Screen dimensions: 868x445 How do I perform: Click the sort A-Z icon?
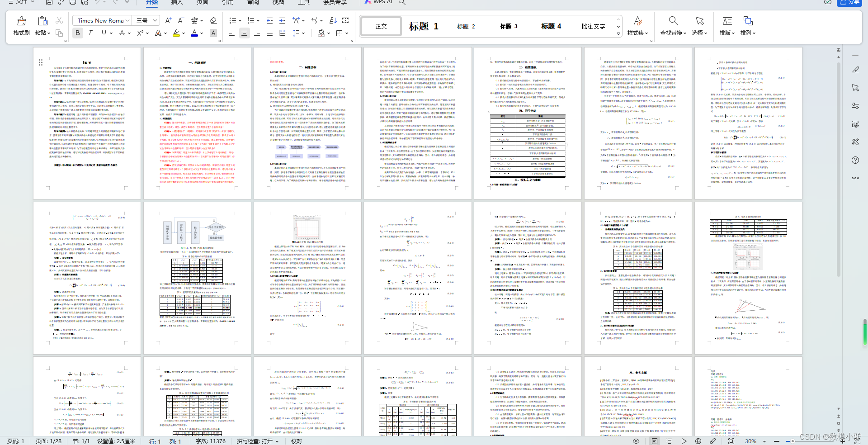pos(333,20)
